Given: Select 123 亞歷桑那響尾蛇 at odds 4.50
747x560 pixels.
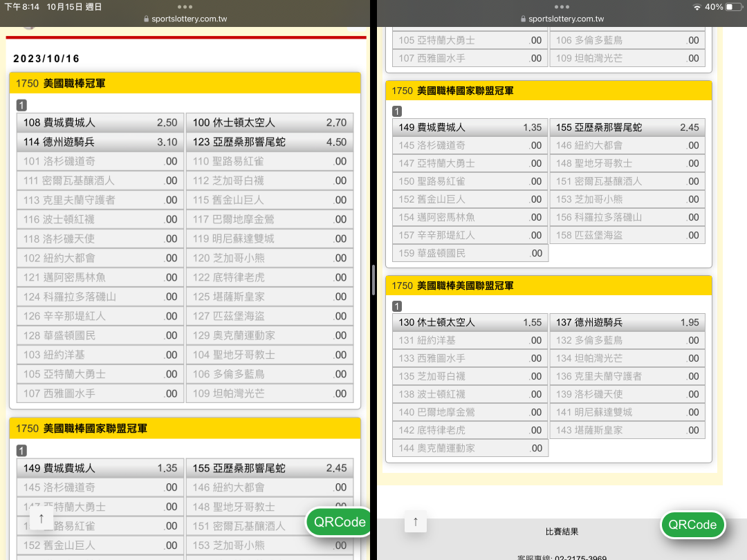Looking at the screenshot, I should pos(270,142).
